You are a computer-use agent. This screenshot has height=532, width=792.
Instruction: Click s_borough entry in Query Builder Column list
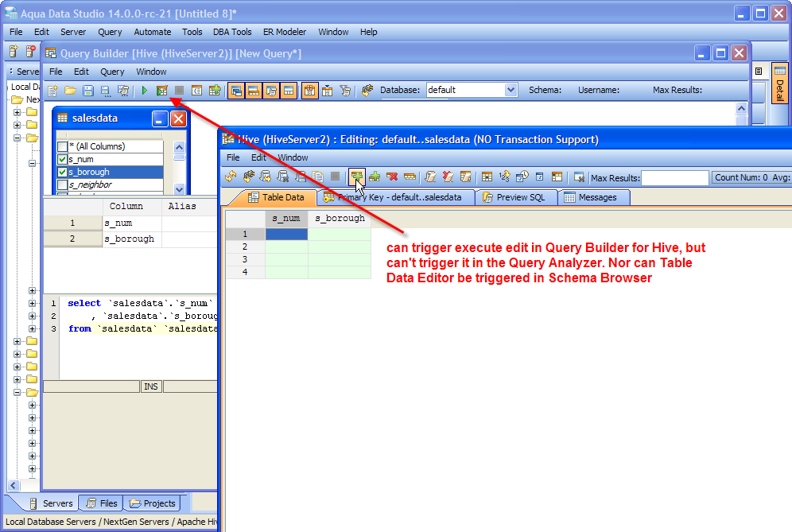click(132, 239)
